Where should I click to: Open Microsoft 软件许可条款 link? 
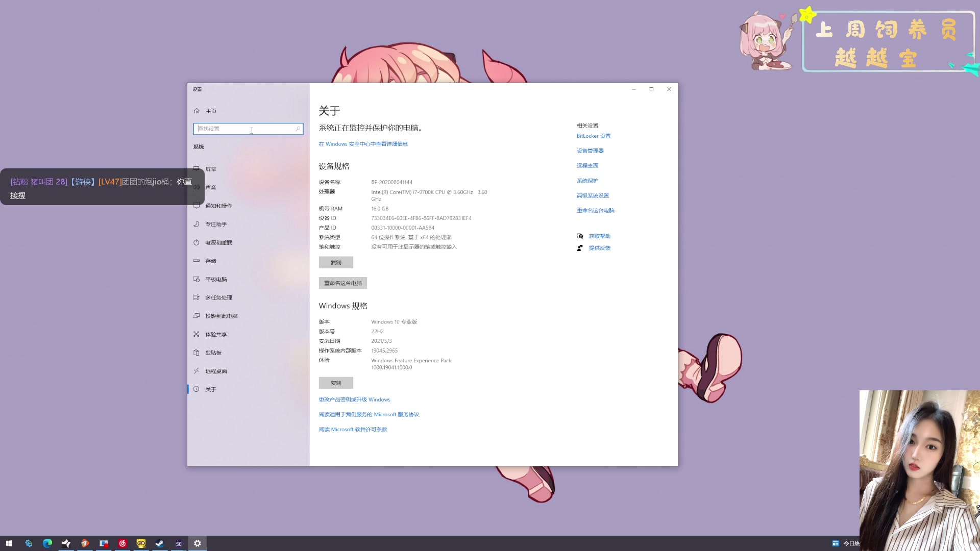pyautogui.click(x=353, y=430)
